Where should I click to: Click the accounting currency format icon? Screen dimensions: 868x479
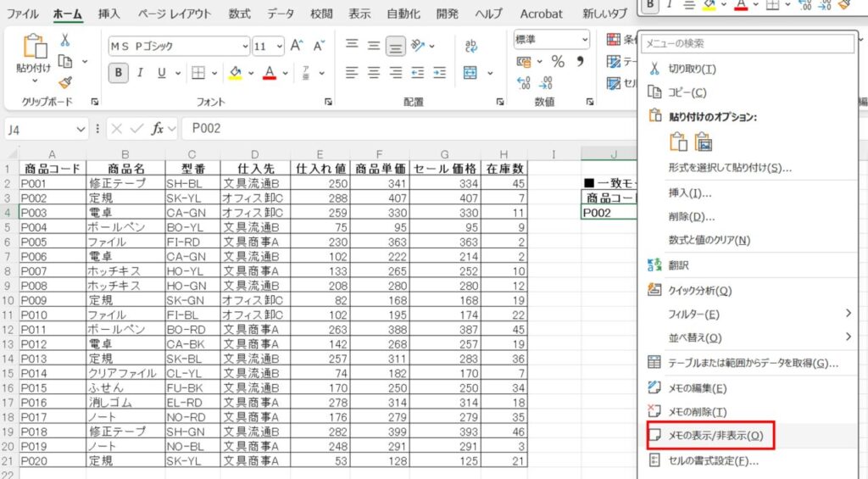(524, 62)
